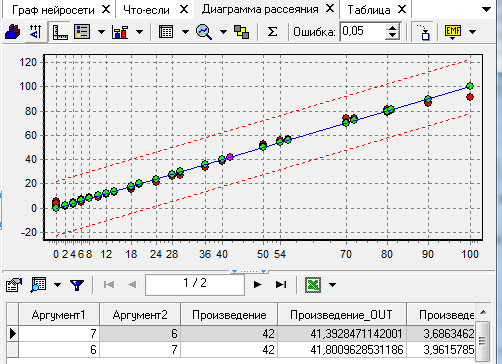Click the EMF export icon
Image resolution: width=502 pixels, height=364 pixels.
(x=453, y=32)
